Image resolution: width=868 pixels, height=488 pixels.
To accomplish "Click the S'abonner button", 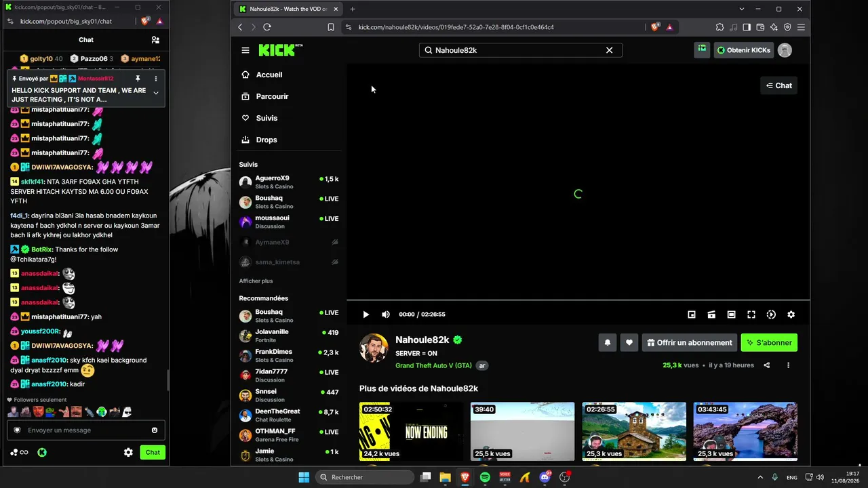I will (769, 343).
